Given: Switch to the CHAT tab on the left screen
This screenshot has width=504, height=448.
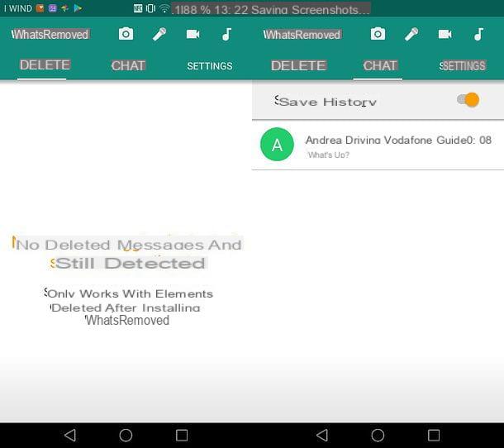Looking at the screenshot, I should [x=128, y=66].
